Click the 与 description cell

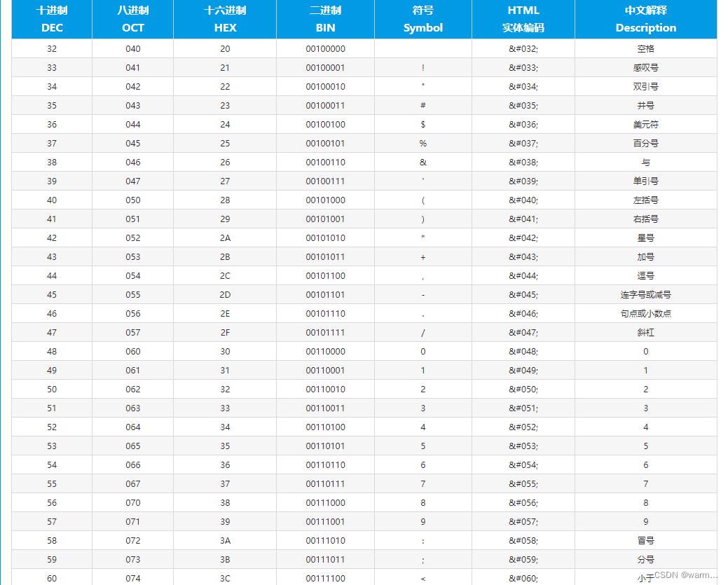pyautogui.click(x=646, y=163)
